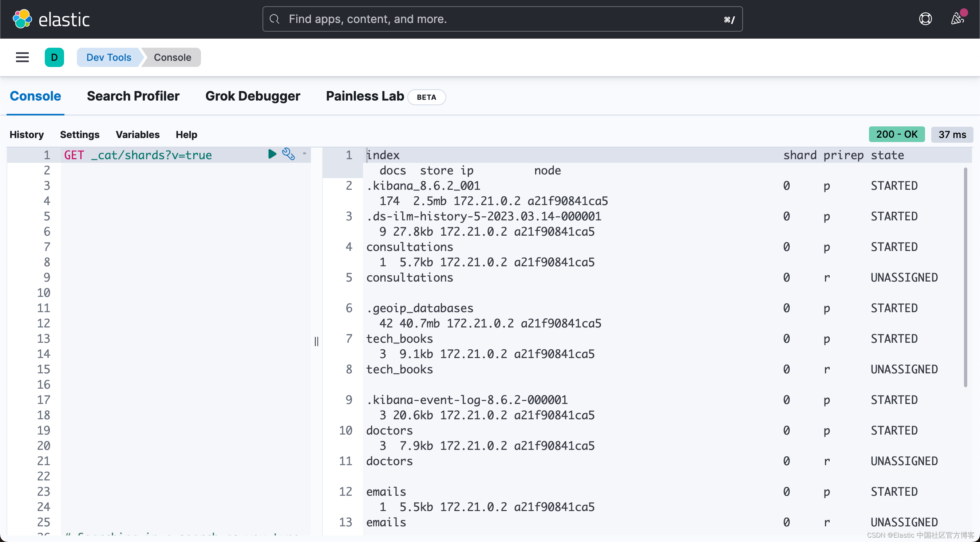
Task: Open the History panel
Action: pyautogui.click(x=27, y=134)
